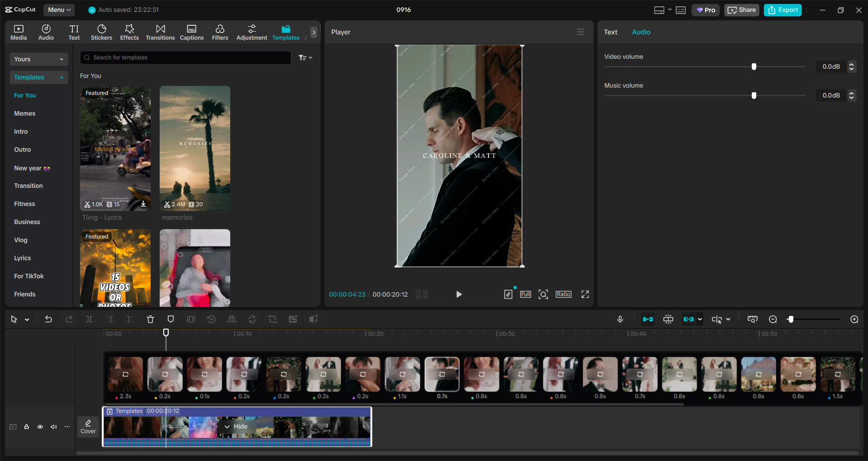The height and width of the screenshot is (461, 868).
Task: Click the Undo icon
Action: (48, 319)
